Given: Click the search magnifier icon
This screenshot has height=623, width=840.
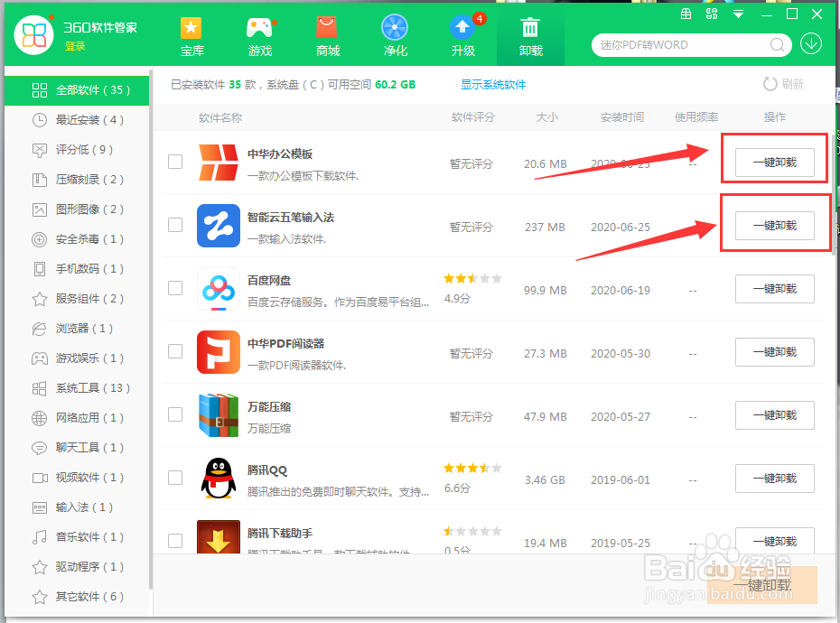Looking at the screenshot, I should (777, 45).
